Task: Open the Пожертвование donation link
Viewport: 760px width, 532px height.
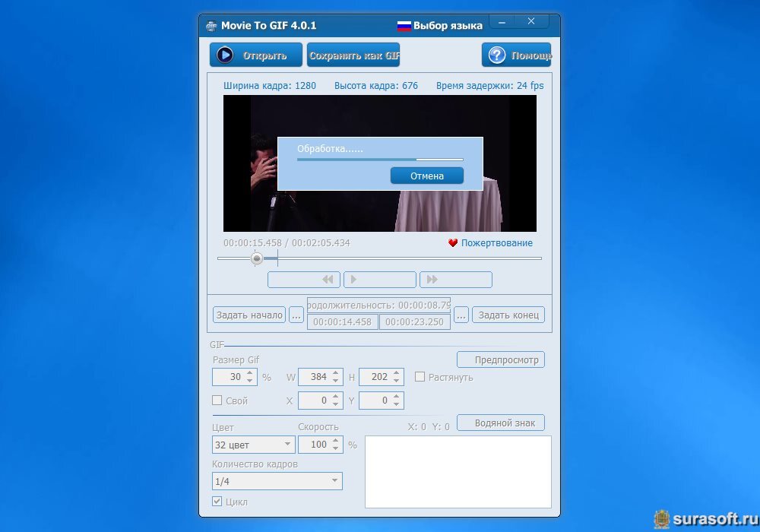Action: pos(496,242)
